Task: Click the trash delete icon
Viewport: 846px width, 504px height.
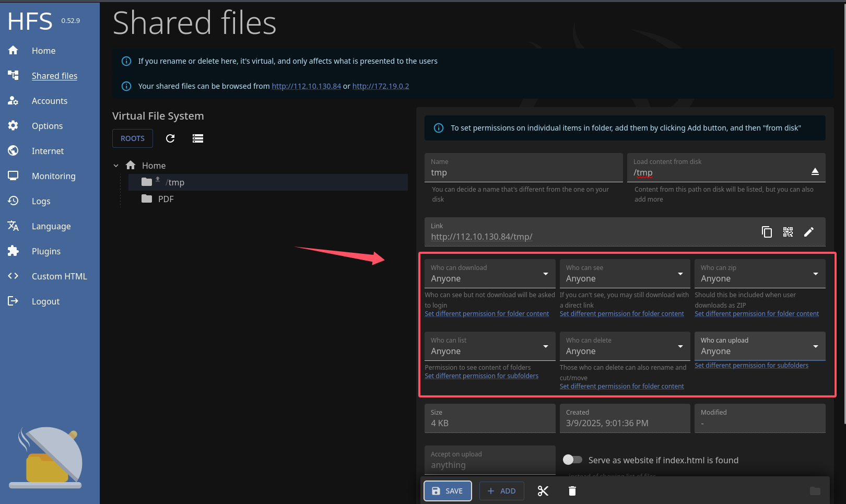Action: click(572, 491)
